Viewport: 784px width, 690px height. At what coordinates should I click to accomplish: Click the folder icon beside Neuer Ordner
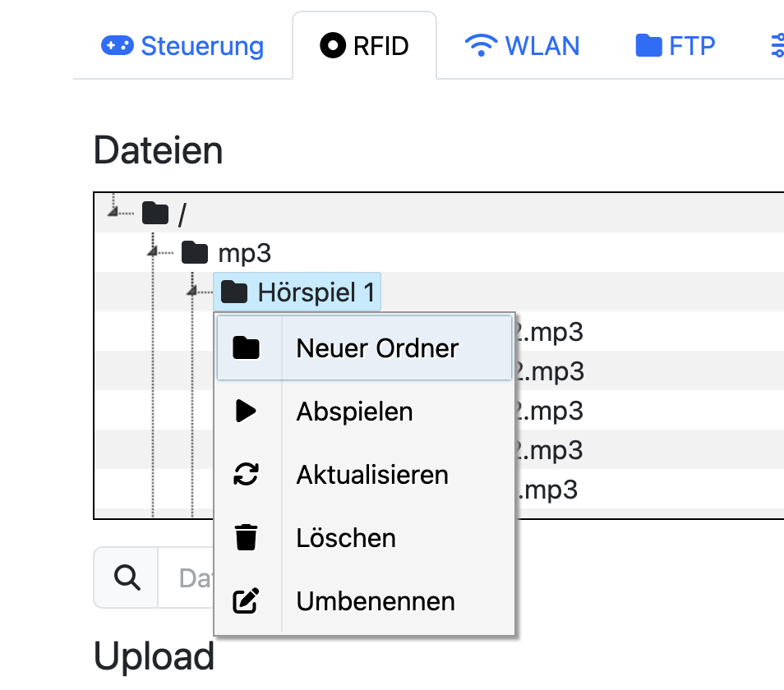click(246, 348)
